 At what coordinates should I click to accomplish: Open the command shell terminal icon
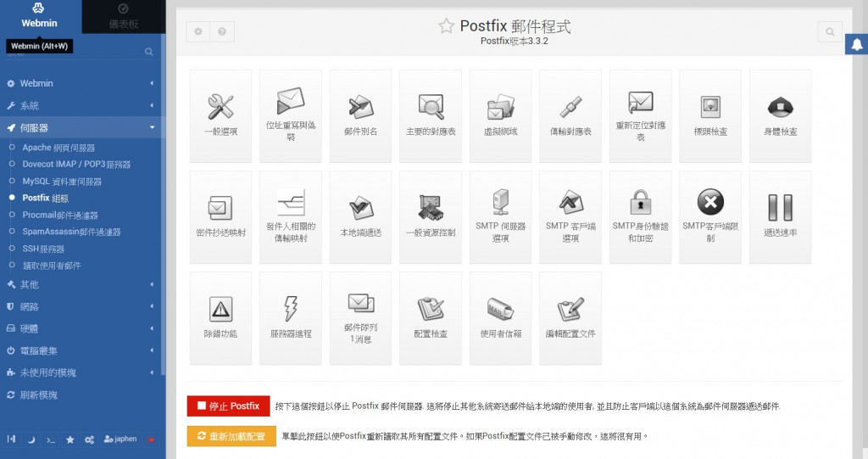(50, 439)
